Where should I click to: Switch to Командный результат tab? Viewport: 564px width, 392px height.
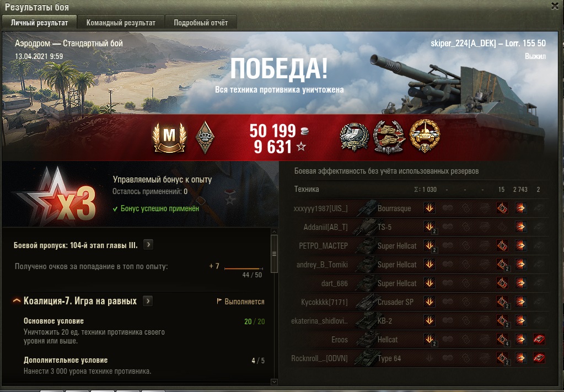pyautogui.click(x=121, y=22)
